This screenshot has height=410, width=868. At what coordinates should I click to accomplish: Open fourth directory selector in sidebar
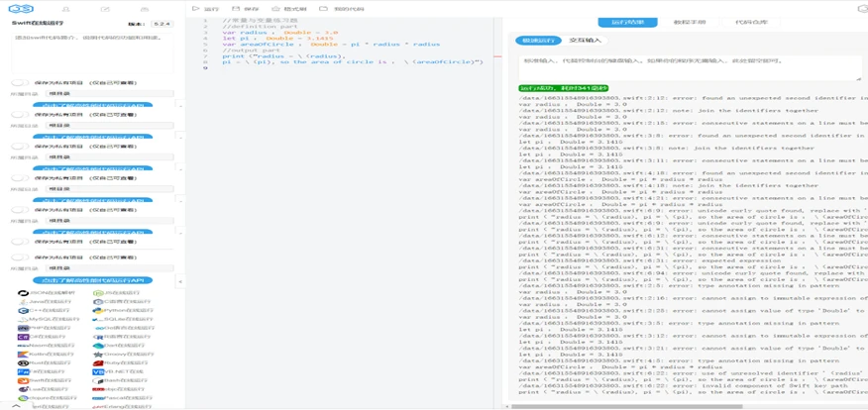110,189
